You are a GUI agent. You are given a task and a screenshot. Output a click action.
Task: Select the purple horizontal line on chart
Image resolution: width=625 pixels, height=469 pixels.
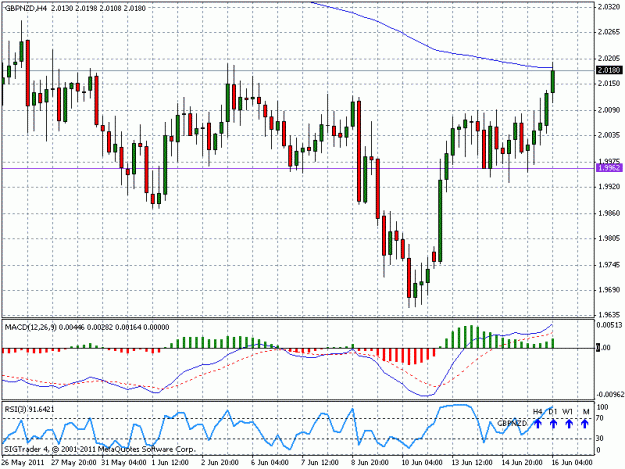click(x=299, y=168)
